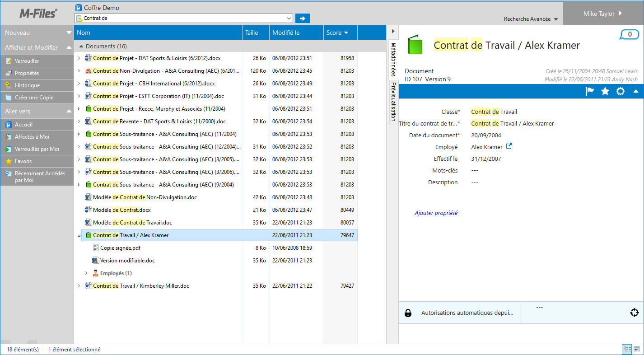Click the flag icon in metadata toolbar
Viewport: 644px width, 355px height.
click(590, 91)
